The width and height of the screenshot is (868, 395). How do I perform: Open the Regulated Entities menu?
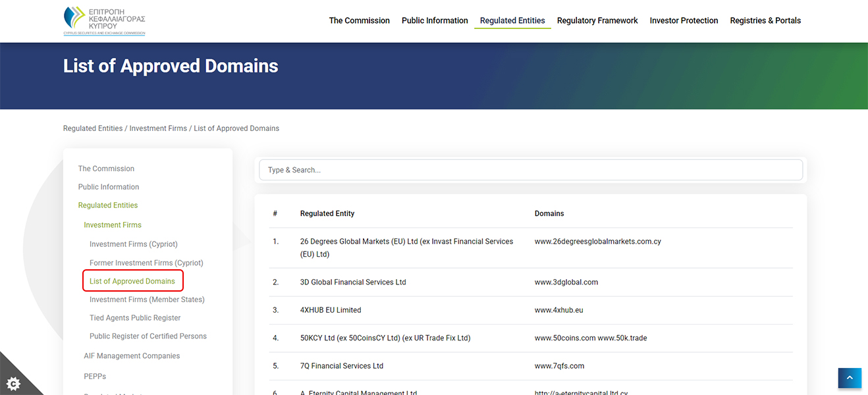[512, 20]
